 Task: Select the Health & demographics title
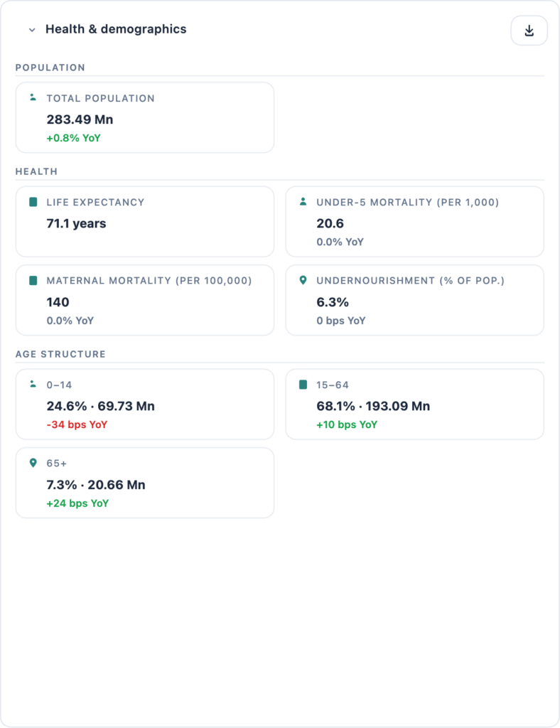116,29
